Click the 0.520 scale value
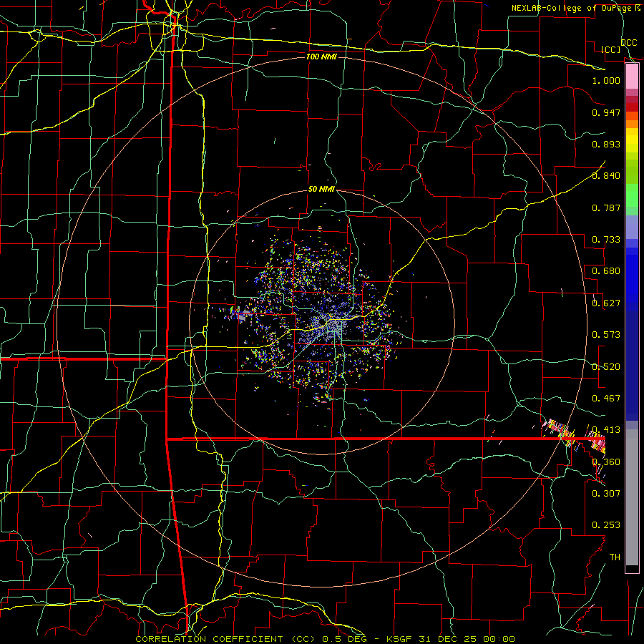 tap(606, 367)
